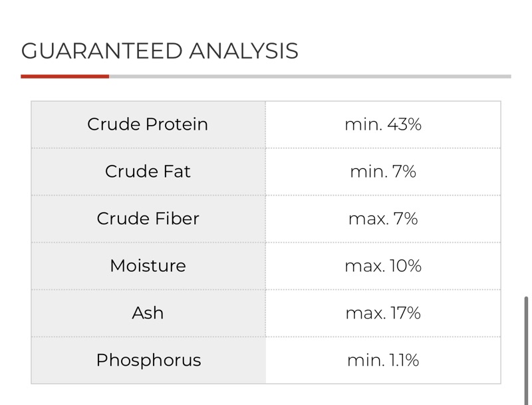Select the Crude Fat label cell
This screenshot has width=532, height=405.
coord(148,172)
